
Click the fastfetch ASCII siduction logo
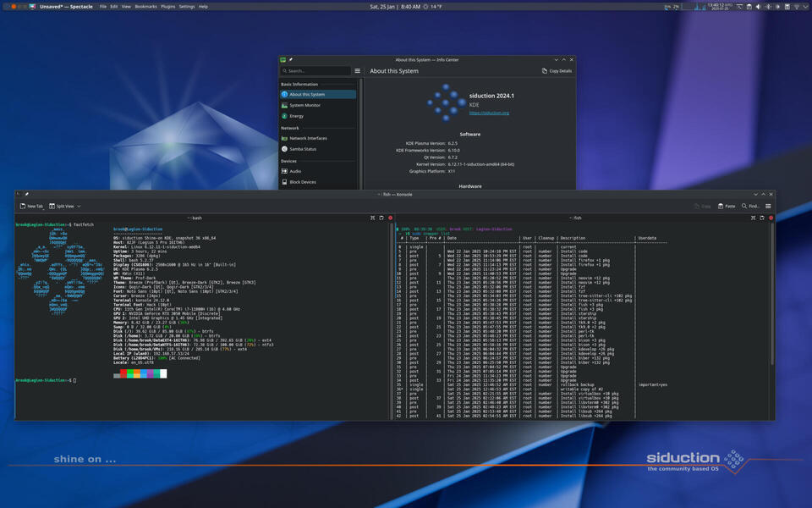click(60, 271)
